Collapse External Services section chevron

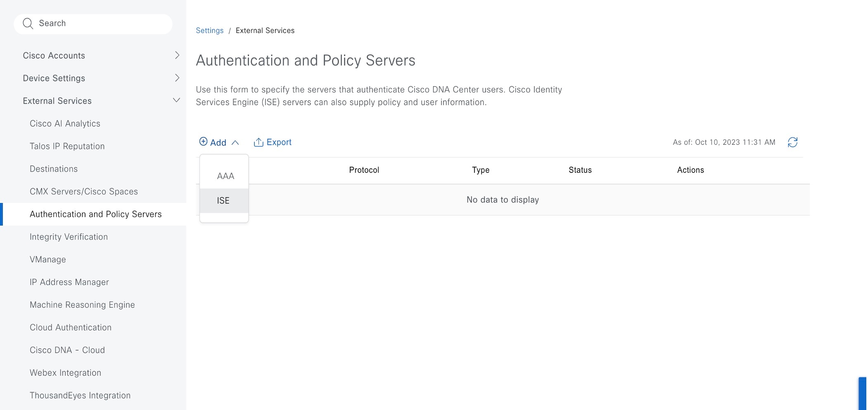point(177,100)
